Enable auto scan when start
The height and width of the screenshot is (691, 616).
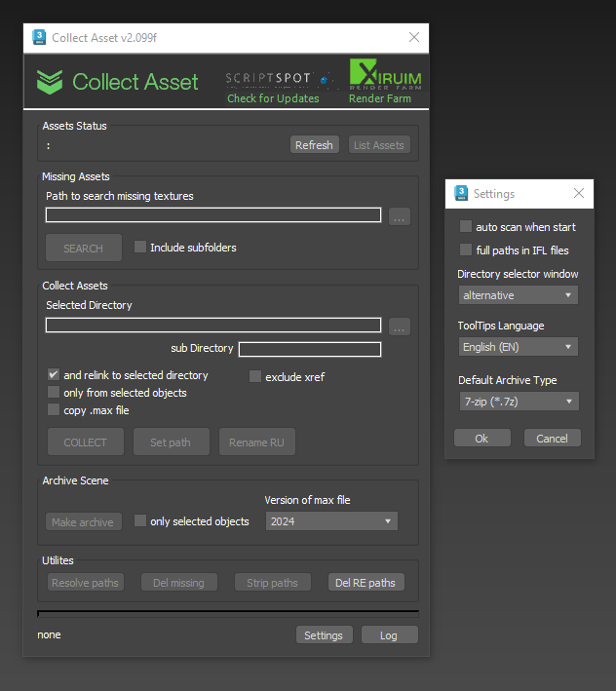click(x=466, y=226)
